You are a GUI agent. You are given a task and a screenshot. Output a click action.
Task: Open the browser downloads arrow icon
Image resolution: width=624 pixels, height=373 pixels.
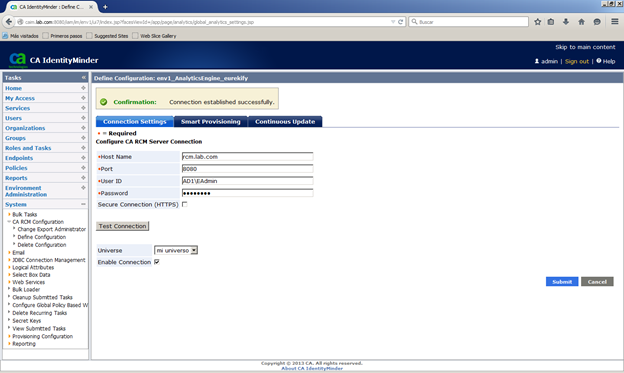(566, 22)
